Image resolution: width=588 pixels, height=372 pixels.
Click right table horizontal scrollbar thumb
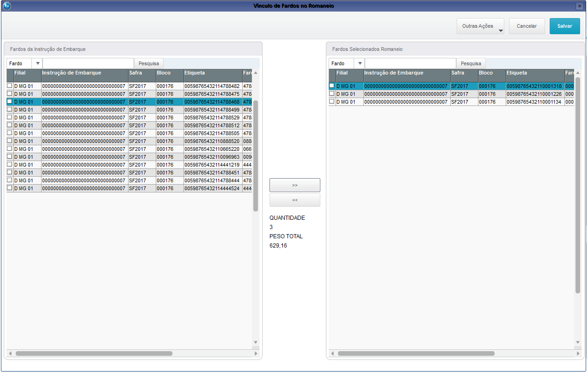[416, 353]
